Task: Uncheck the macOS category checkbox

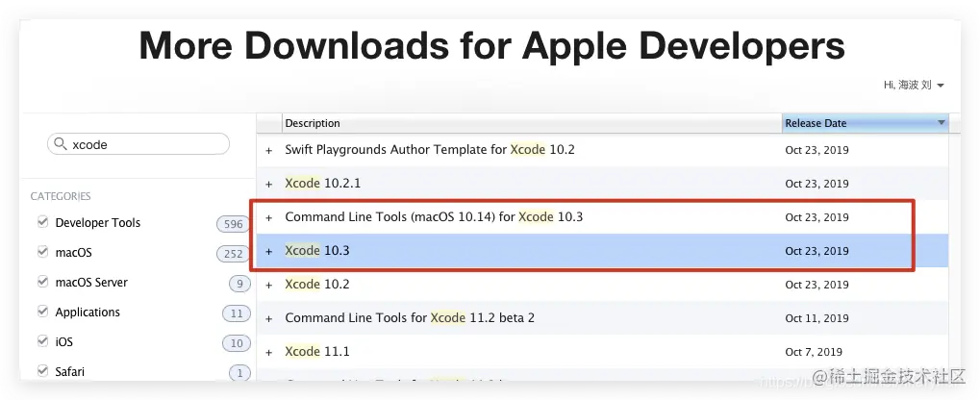Action: [x=42, y=252]
